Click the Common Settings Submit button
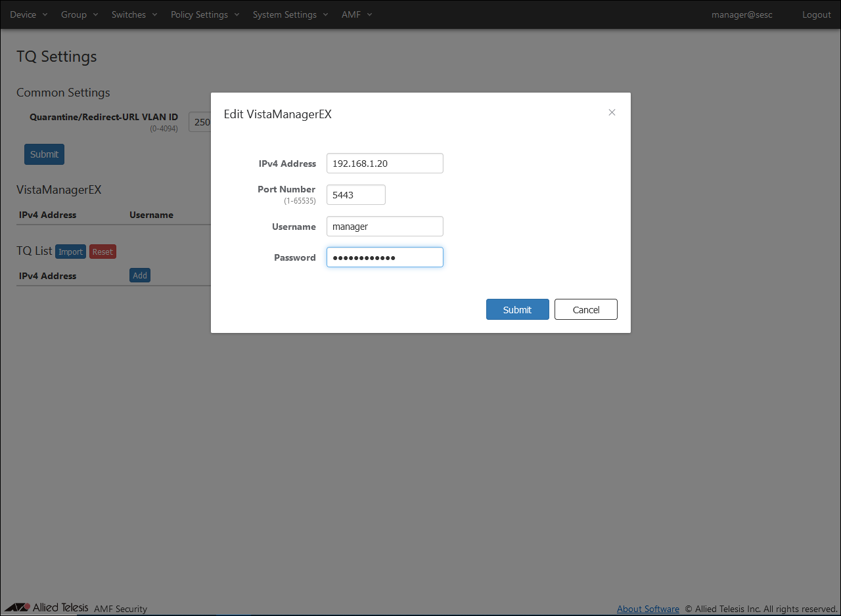The image size is (841, 616). (x=44, y=154)
